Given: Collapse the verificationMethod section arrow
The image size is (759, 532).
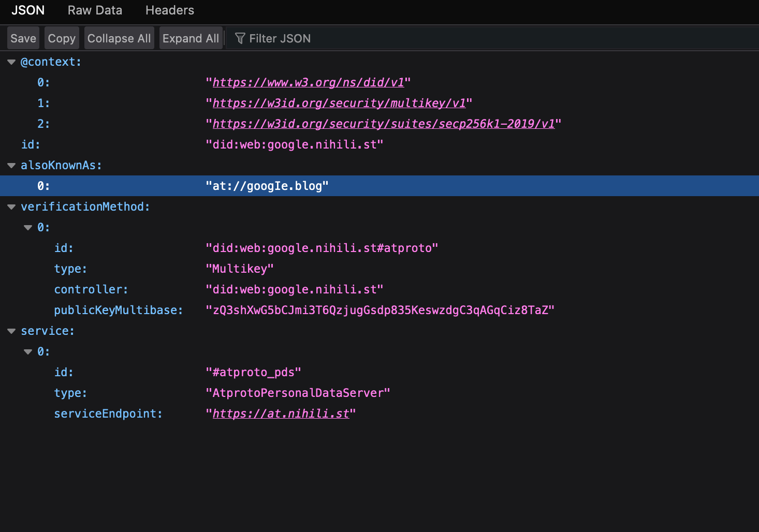Looking at the screenshot, I should pyautogui.click(x=11, y=207).
